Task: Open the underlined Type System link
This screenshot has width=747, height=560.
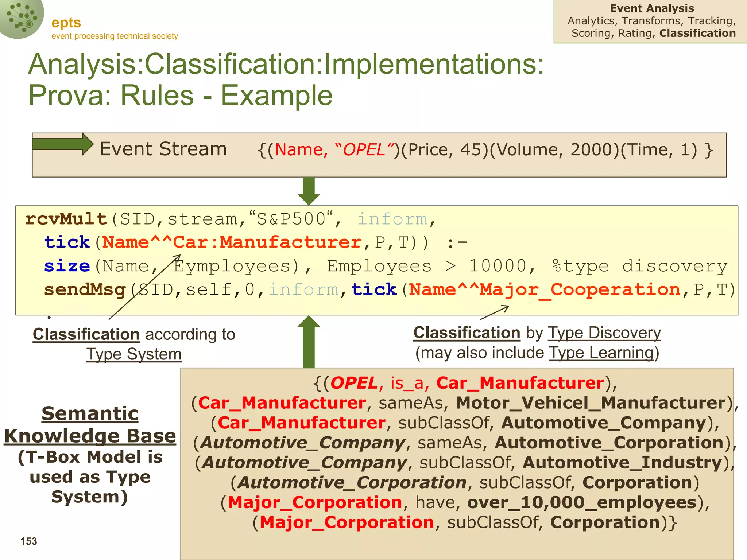Action: tap(134, 354)
